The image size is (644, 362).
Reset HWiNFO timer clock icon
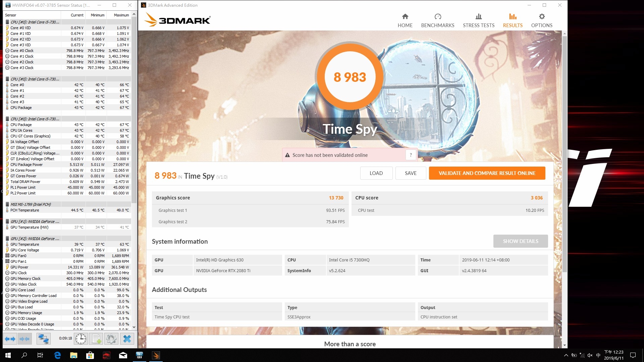[81, 339]
